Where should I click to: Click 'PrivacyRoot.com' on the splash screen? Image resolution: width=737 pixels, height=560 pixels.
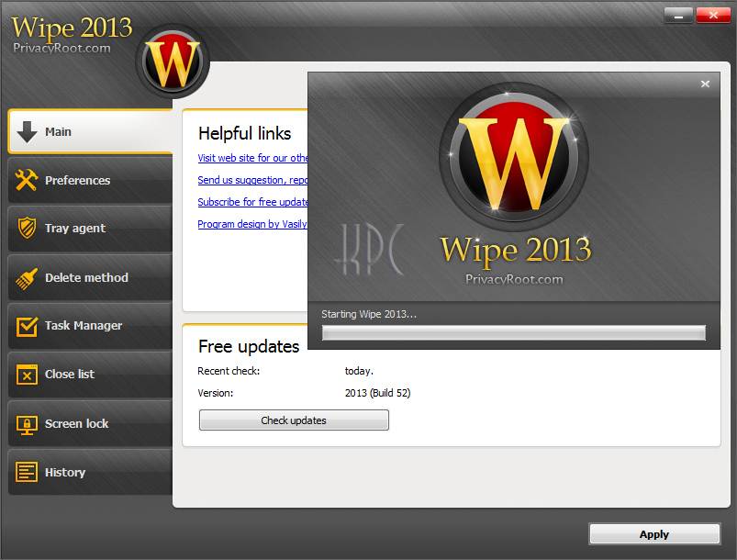coord(514,279)
